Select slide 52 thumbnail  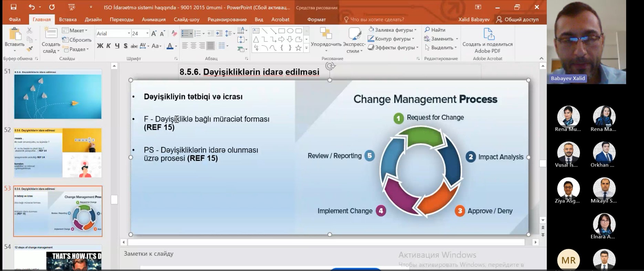58,153
